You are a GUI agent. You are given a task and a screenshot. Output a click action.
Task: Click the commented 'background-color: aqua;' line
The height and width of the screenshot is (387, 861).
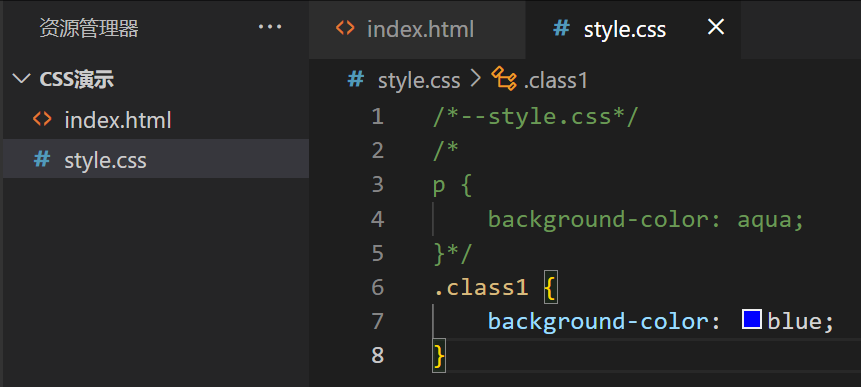pyautogui.click(x=646, y=220)
